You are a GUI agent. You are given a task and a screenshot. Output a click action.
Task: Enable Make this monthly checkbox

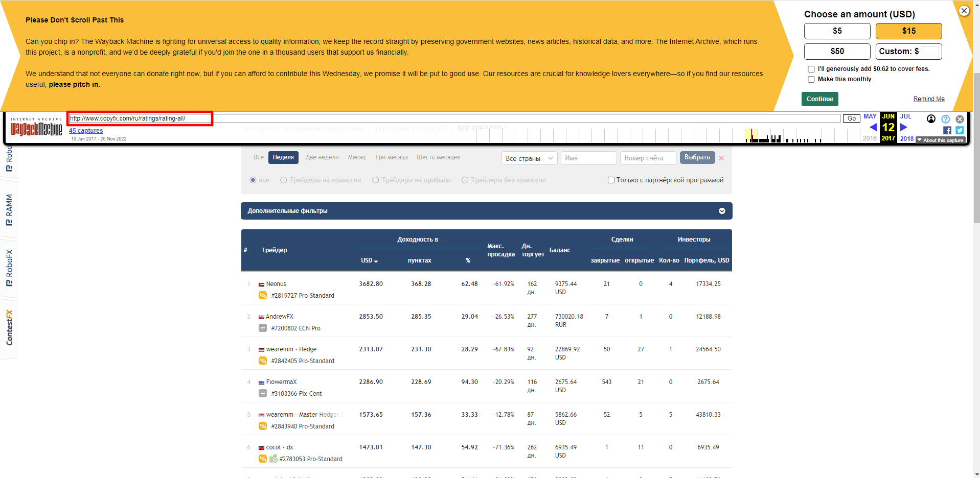coord(811,79)
